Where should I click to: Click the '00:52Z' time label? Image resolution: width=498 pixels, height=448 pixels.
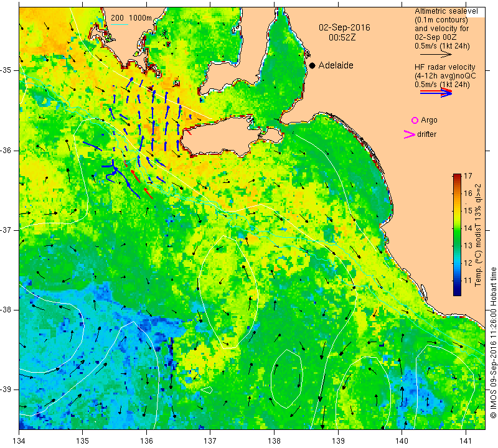pyautogui.click(x=342, y=37)
